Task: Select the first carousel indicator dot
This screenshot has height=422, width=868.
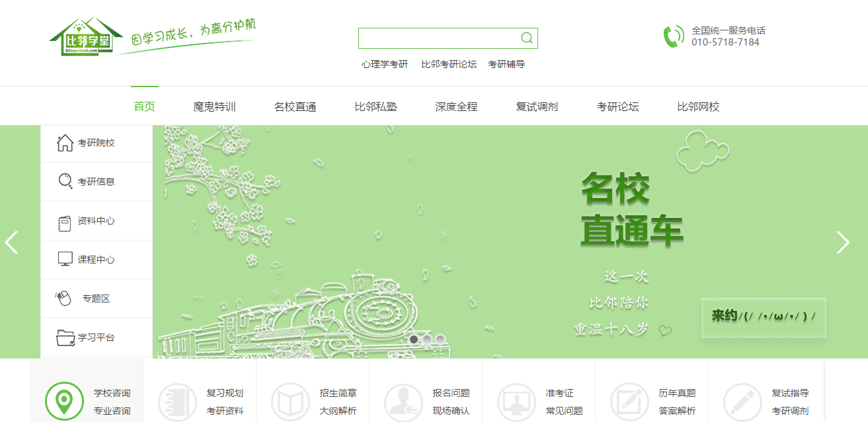Action: pyautogui.click(x=414, y=339)
